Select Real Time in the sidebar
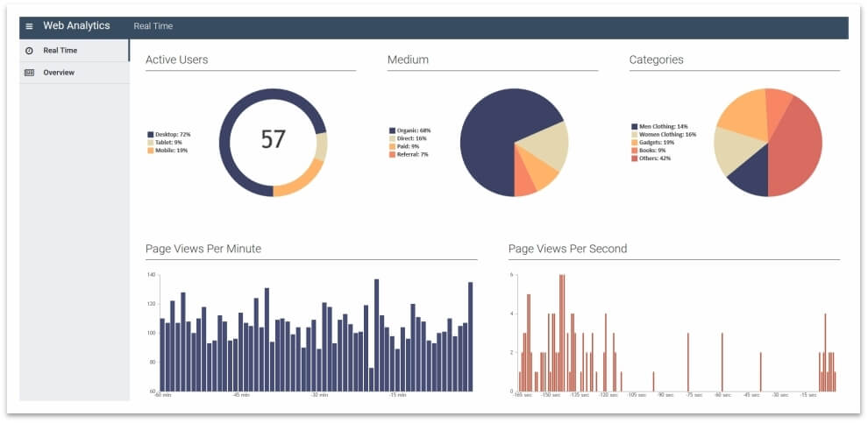868x423 pixels. (75, 50)
